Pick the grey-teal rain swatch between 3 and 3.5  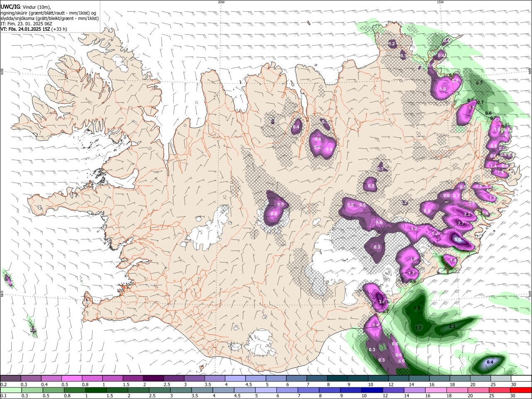coord(182,390)
